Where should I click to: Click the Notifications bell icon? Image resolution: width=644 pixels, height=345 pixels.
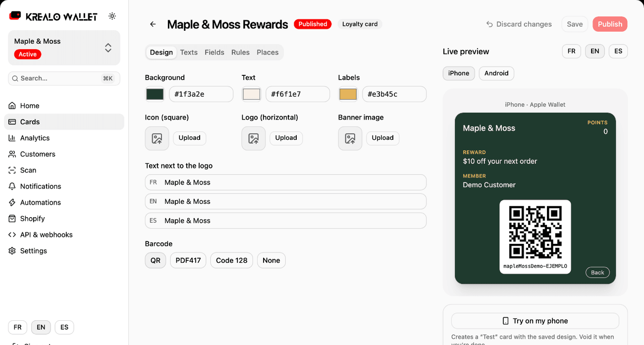point(12,186)
